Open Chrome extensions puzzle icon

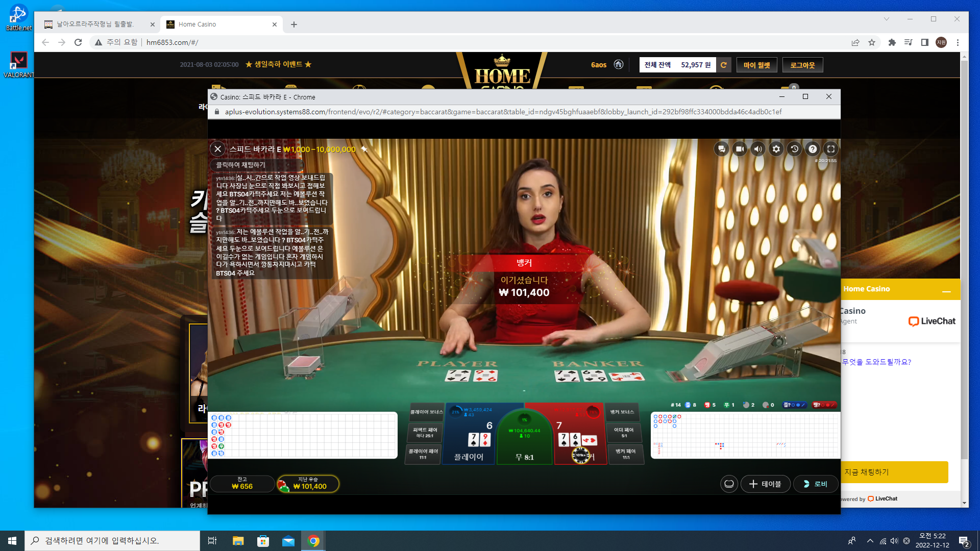[892, 42]
